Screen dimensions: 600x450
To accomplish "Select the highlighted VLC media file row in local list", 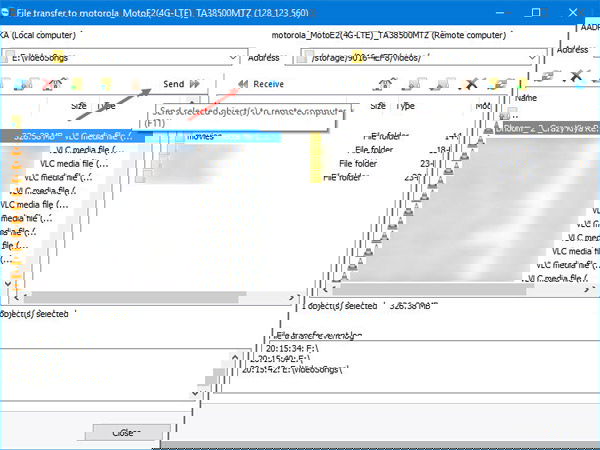I will (73, 136).
